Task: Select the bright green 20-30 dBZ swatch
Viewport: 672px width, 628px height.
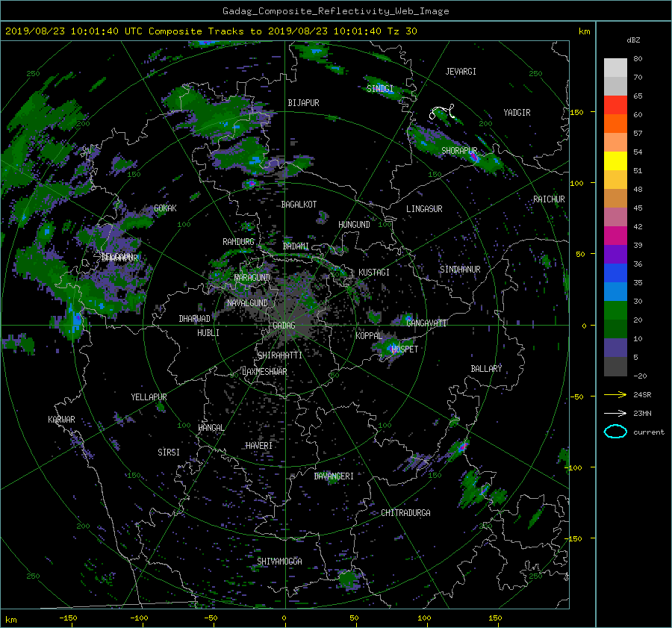Action: pos(615,311)
